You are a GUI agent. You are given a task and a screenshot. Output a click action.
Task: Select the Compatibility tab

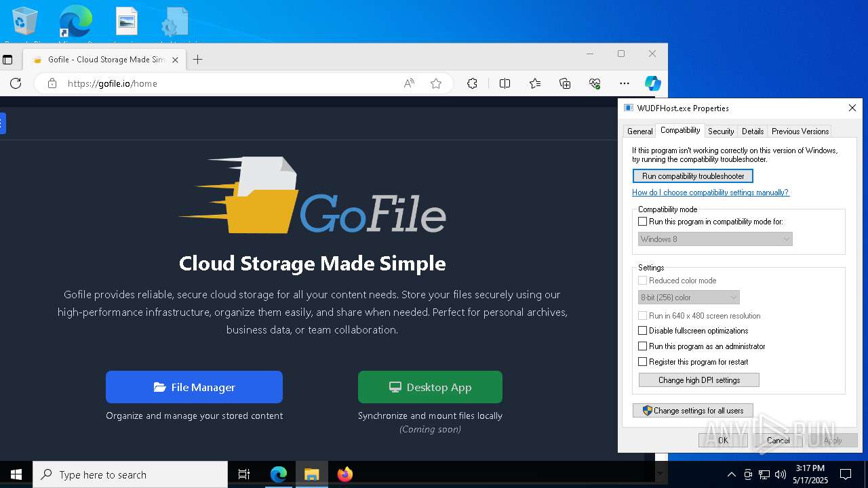click(680, 130)
